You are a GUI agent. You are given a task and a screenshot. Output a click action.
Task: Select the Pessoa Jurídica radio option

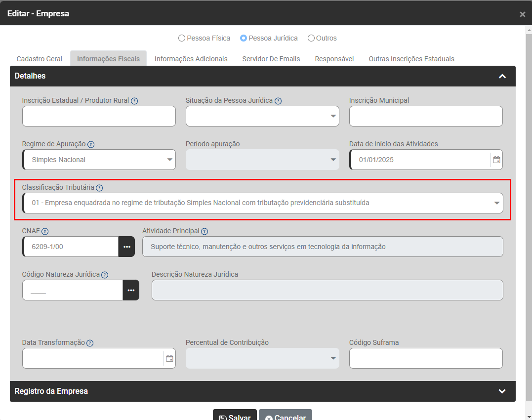click(x=244, y=38)
